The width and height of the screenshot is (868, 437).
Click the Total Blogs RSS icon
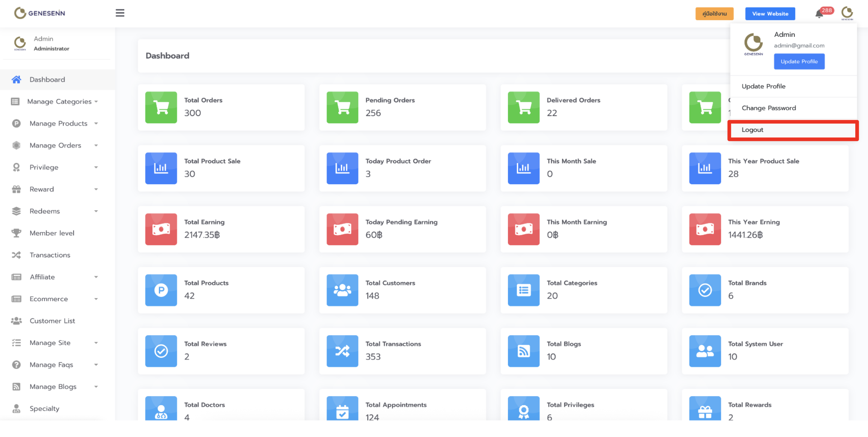[x=523, y=351]
